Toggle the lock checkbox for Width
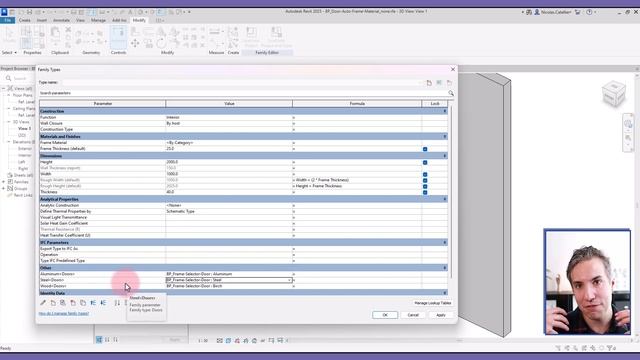The height and width of the screenshot is (360, 640). point(425,174)
